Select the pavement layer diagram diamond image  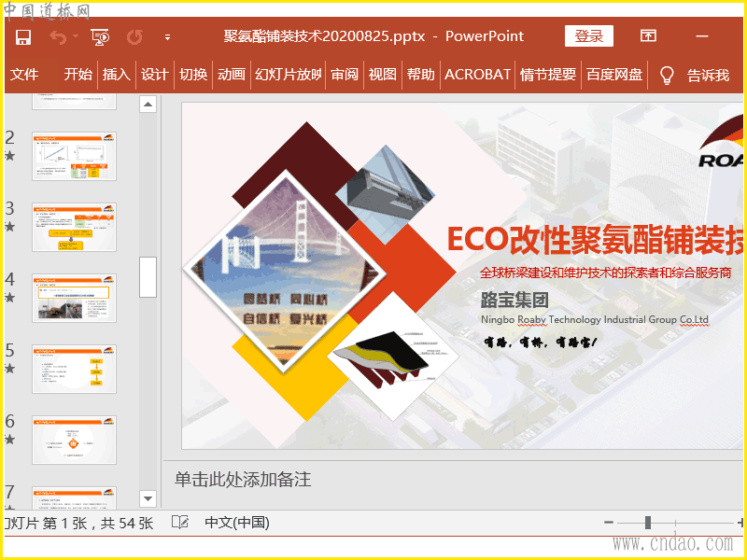point(393,357)
